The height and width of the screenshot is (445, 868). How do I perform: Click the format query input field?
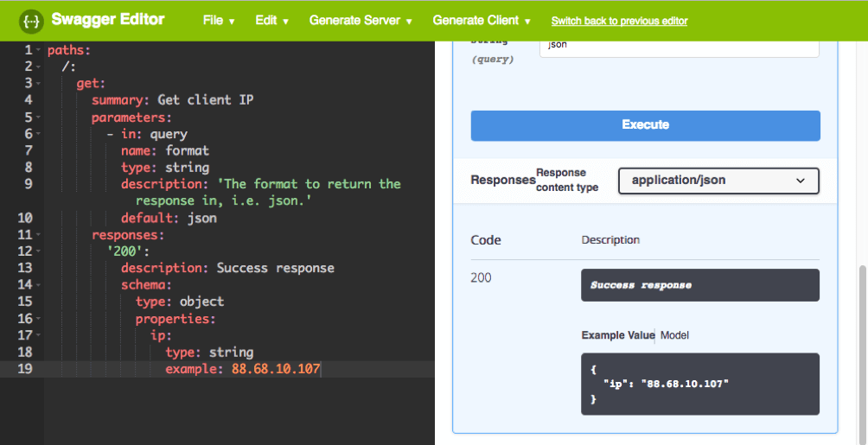679,45
